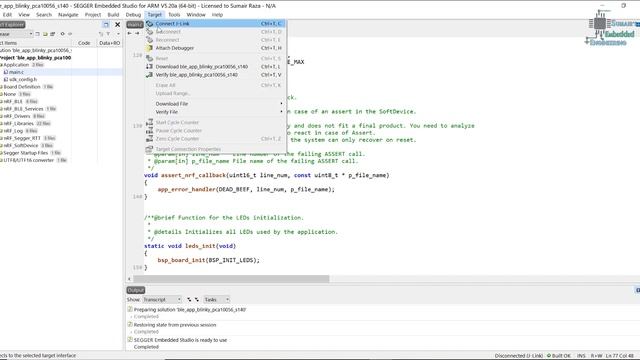The image size is (640, 360).
Task: Open main.c in Project Explorer
Action: pos(16,72)
